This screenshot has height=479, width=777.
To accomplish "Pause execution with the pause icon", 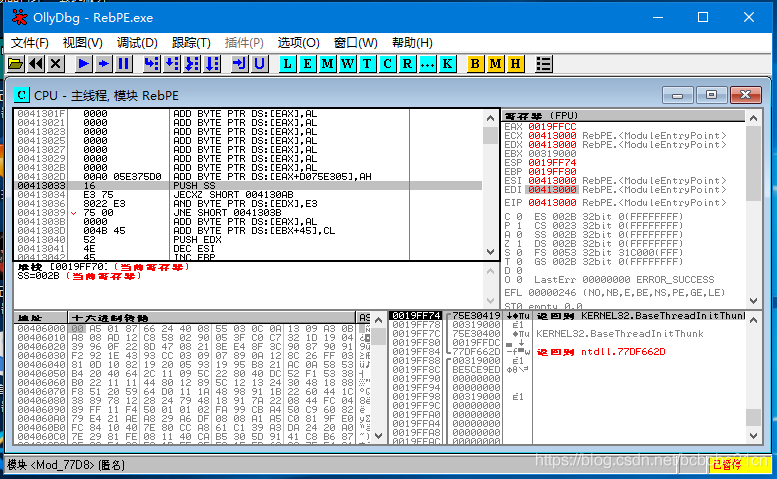I will coord(123,63).
